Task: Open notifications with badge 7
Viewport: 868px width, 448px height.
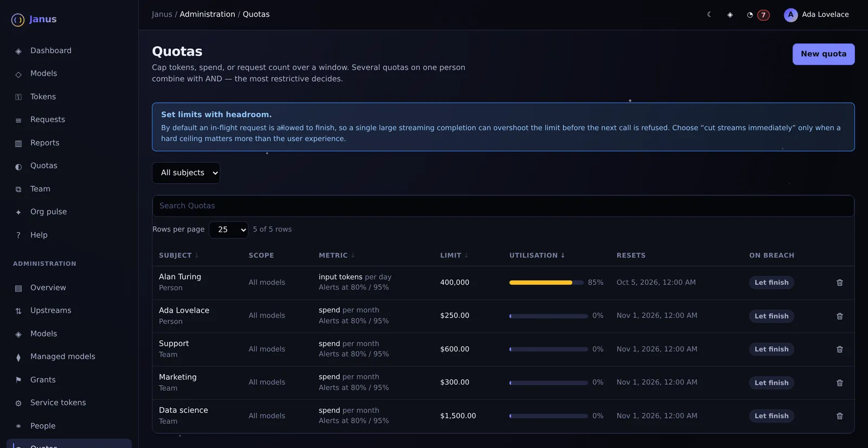Action: (x=758, y=15)
